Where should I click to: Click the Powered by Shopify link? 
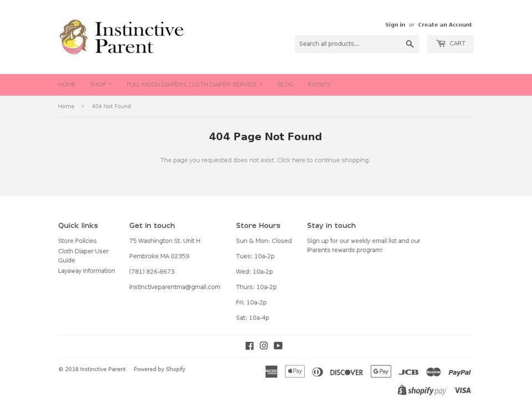[x=160, y=369]
